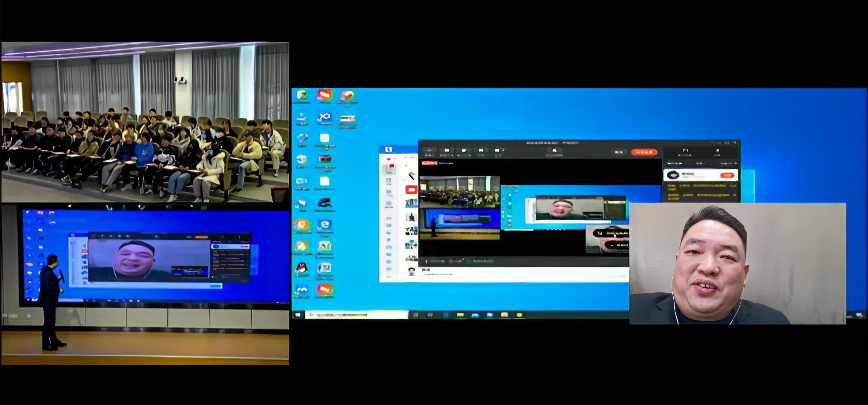Click center toolbar icon in streaming window header

pos(554,151)
